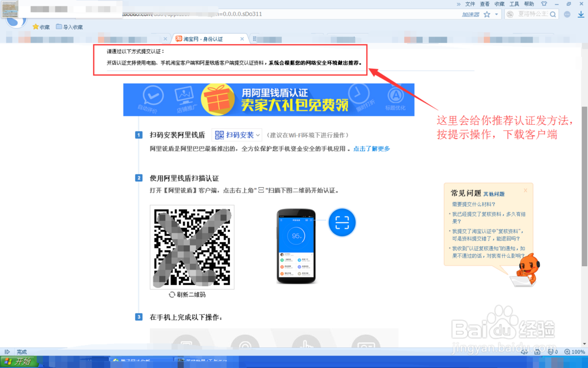Open the 查看 menu

tap(485, 4)
